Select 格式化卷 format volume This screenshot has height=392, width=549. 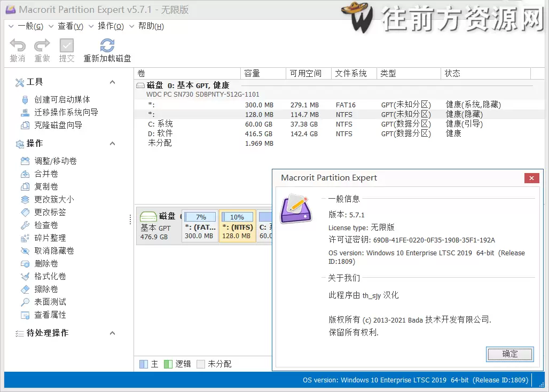click(50, 277)
